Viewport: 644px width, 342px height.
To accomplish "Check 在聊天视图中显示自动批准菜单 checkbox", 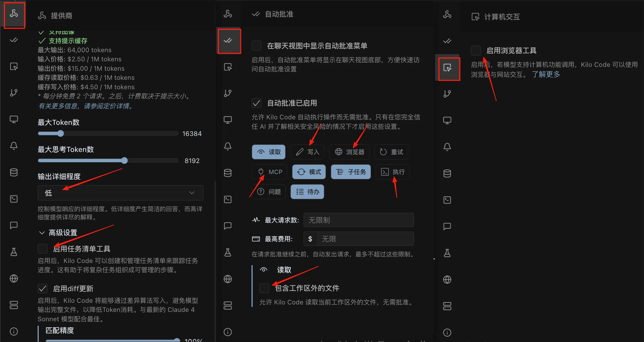I will click(x=256, y=46).
